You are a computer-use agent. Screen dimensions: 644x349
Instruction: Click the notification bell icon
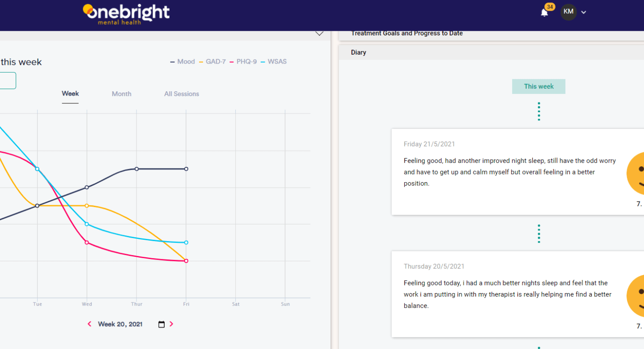click(544, 13)
